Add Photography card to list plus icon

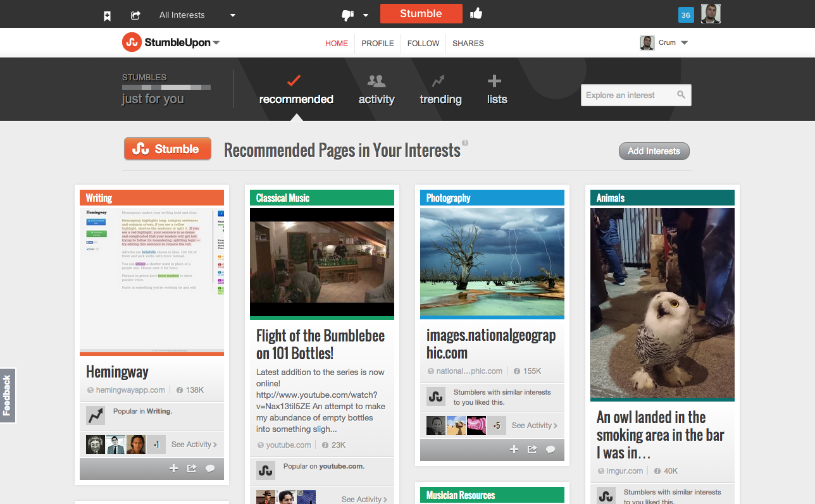coord(514,450)
